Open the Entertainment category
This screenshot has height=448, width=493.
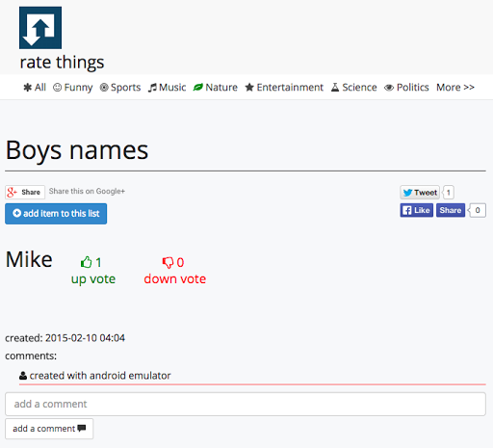[x=284, y=88]
